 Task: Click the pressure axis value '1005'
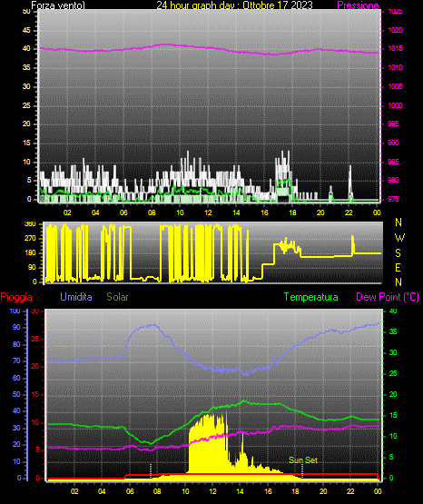tap(395, 86)
